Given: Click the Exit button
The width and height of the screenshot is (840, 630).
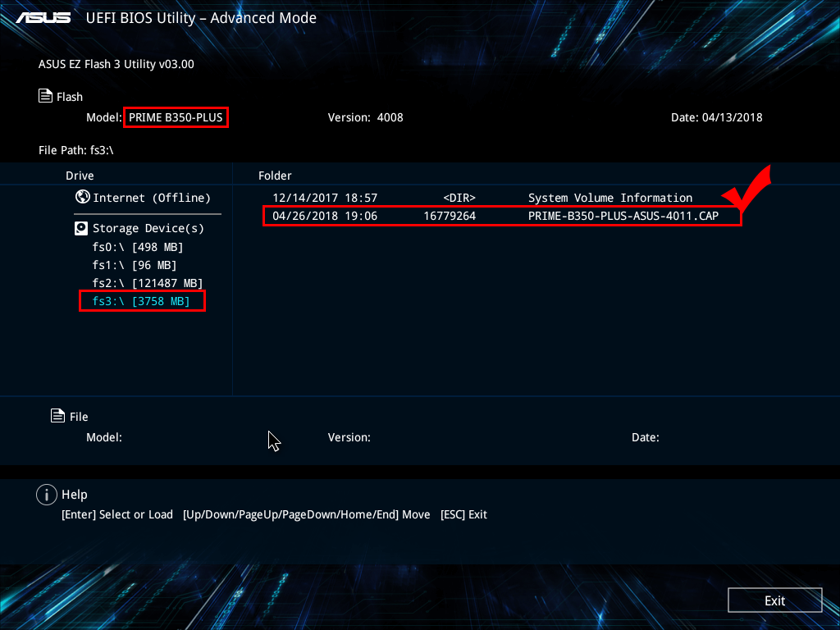Looking at the screenshot, I should pyautogui.click(x=774, y=600).
